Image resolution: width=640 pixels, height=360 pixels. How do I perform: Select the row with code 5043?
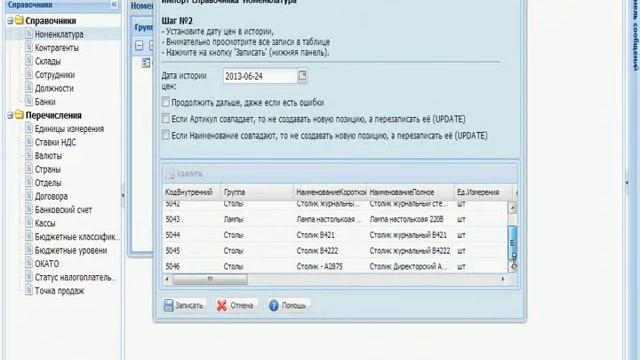(x=335, y=219)
